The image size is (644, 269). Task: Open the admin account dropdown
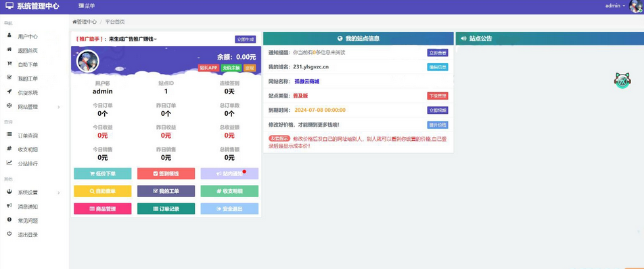tap(616, 5)
